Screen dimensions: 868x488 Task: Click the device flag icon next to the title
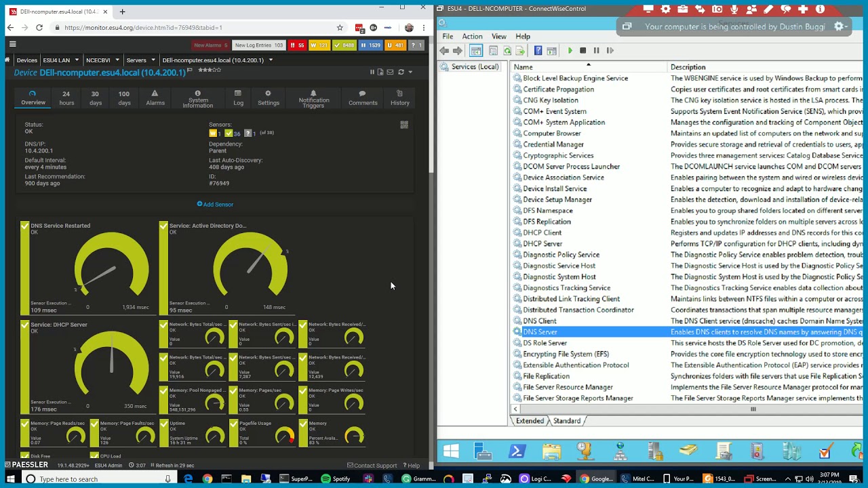tap(190, 70)
